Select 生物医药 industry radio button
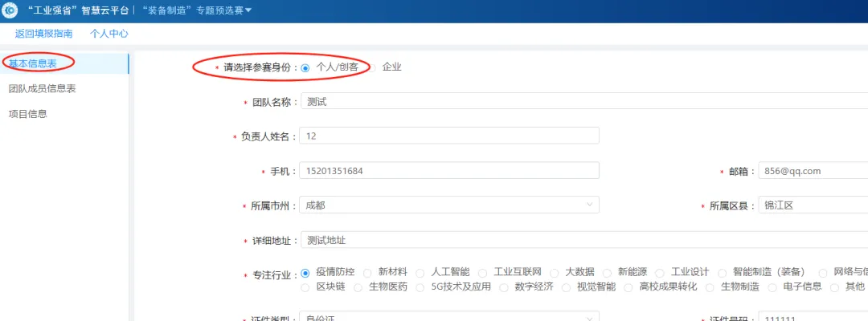This screenshot has height=321, width=868. click(x=358, y=287)
